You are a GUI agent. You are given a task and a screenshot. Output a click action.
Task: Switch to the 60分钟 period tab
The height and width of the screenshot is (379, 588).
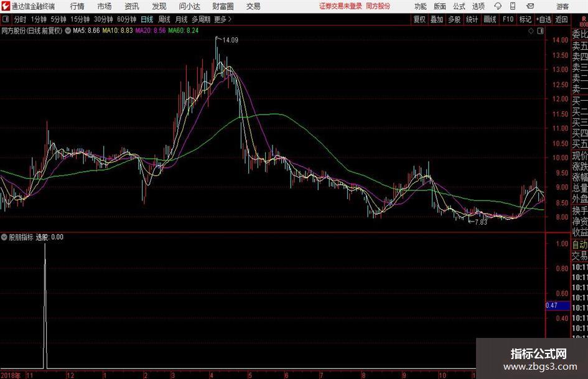(126, 19)
